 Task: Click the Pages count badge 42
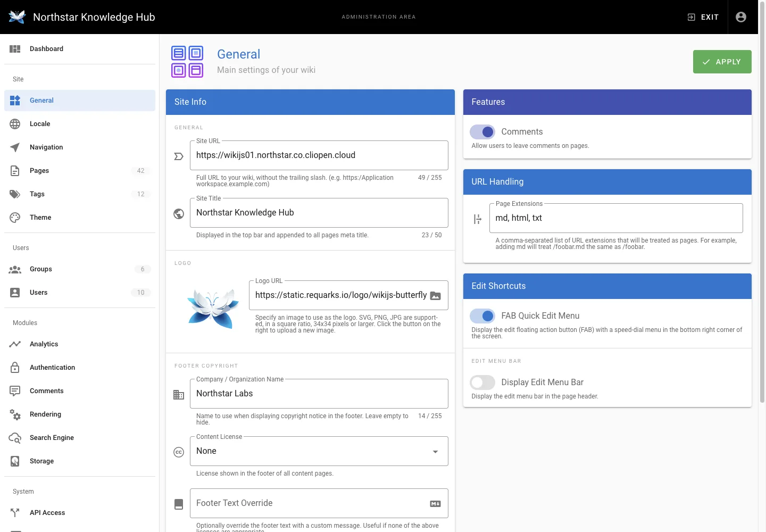click(140, 171)
